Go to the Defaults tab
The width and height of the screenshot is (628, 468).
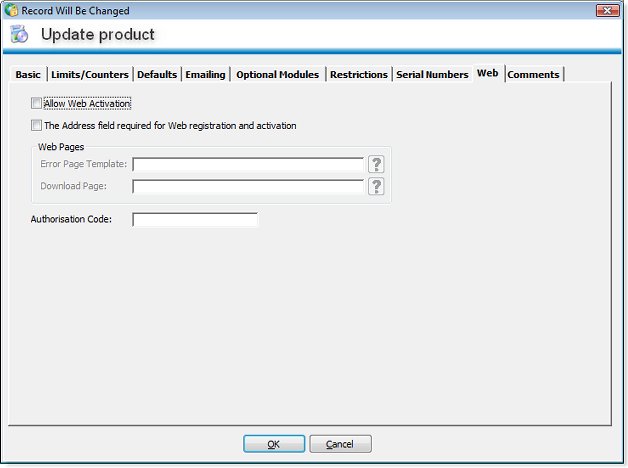157,75
